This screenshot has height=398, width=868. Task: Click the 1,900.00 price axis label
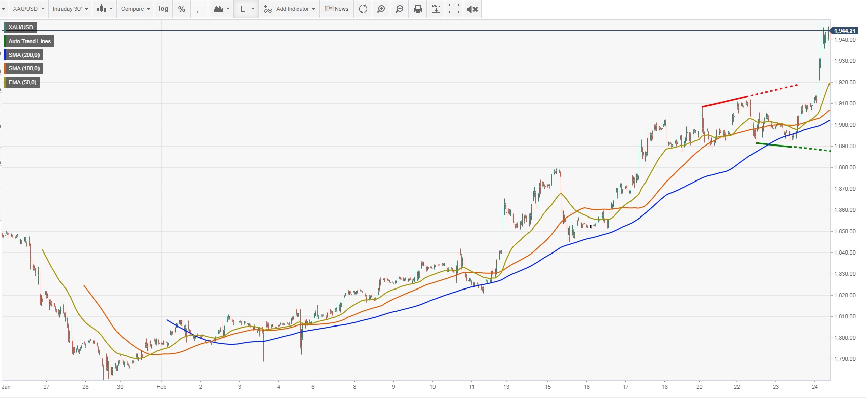(x=845, y=125)
